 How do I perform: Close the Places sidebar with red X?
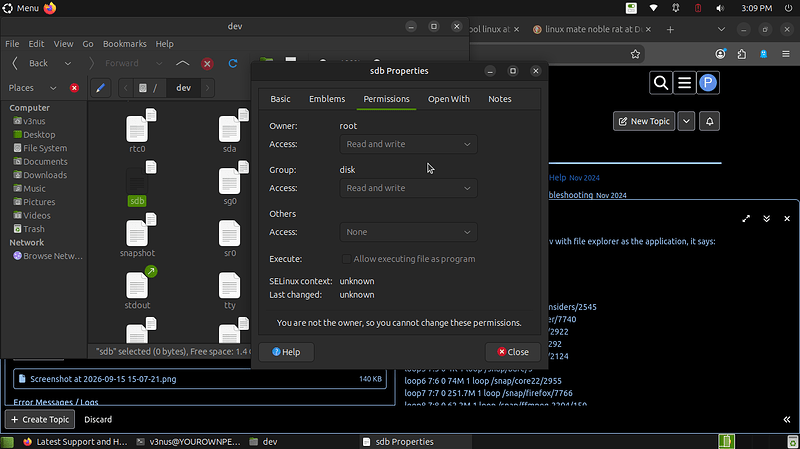click(74, 88)
